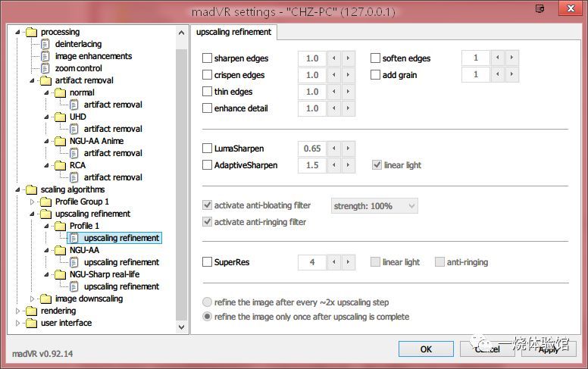Select the RCA folder icon
Image resolution: width=588 pixels, height=369 pixels.
pyautogui.click(x=60, y=165)
